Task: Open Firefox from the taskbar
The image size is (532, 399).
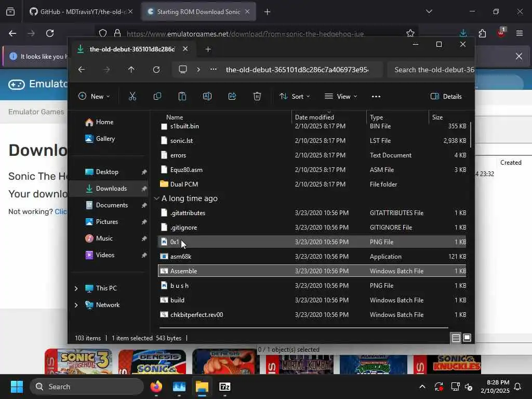Action: pyautogui.click(x=156, y=387)
